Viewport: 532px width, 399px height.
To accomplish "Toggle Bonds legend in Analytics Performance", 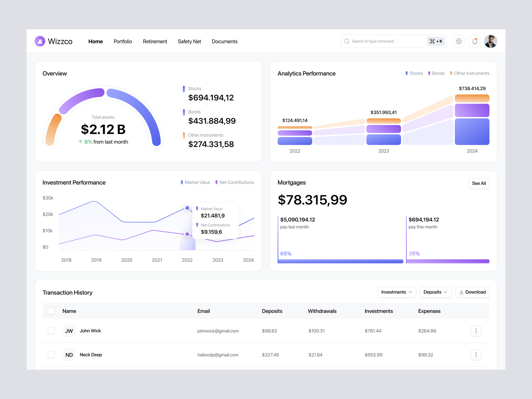I will point(436,73).
